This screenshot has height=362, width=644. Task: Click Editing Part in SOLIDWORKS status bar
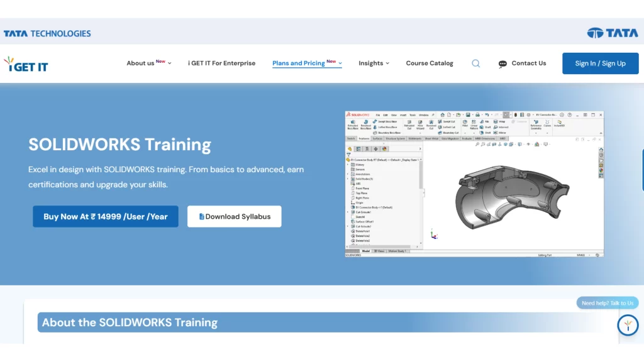coord(545,255)
